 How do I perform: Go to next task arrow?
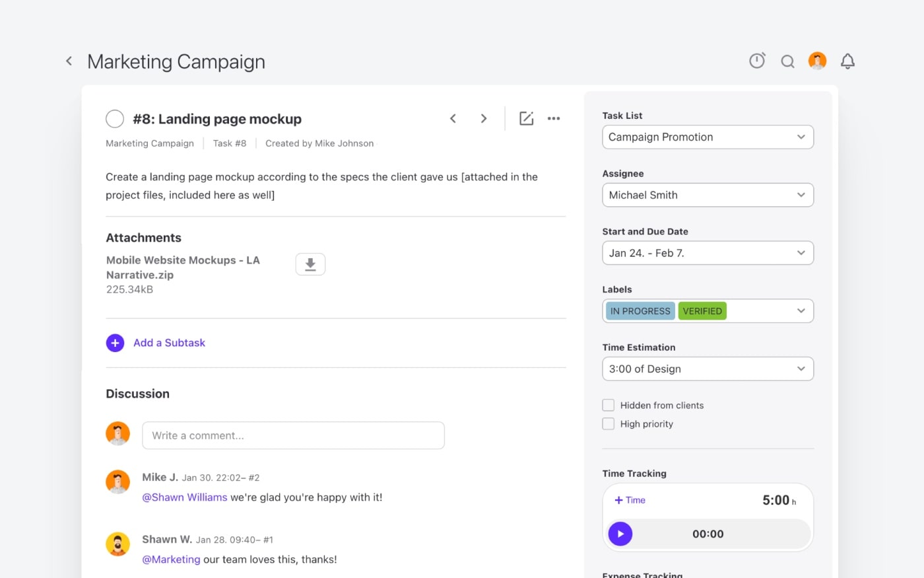484,119
